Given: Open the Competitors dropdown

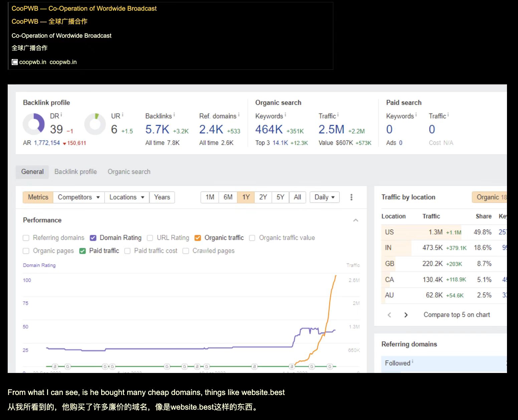Looking at the screenshot, I should [x=79, y=197].
